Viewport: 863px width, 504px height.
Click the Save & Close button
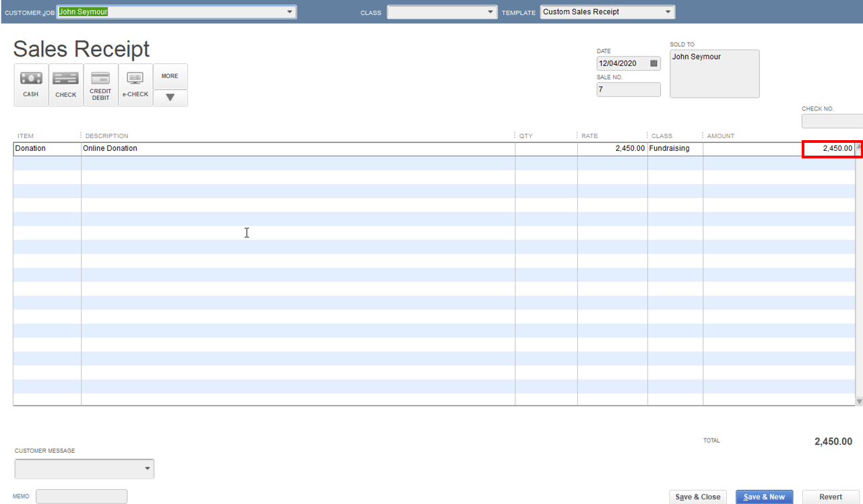pos(697,497)
